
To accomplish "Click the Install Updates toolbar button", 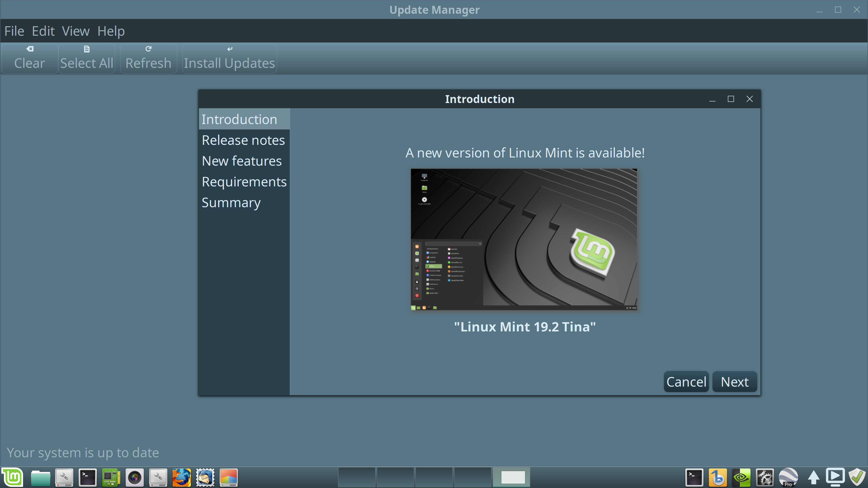I will tap(229, 58).
